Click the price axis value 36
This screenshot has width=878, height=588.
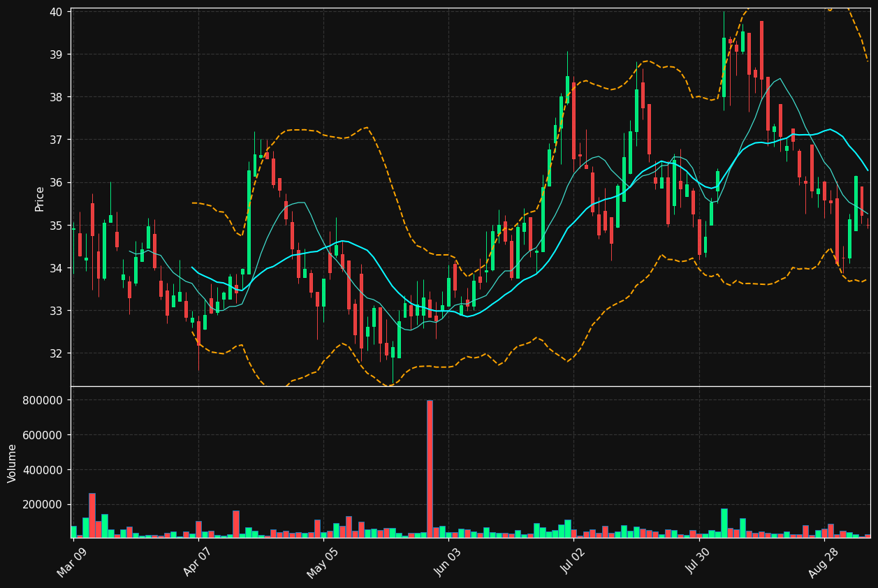tap(56, 182)
